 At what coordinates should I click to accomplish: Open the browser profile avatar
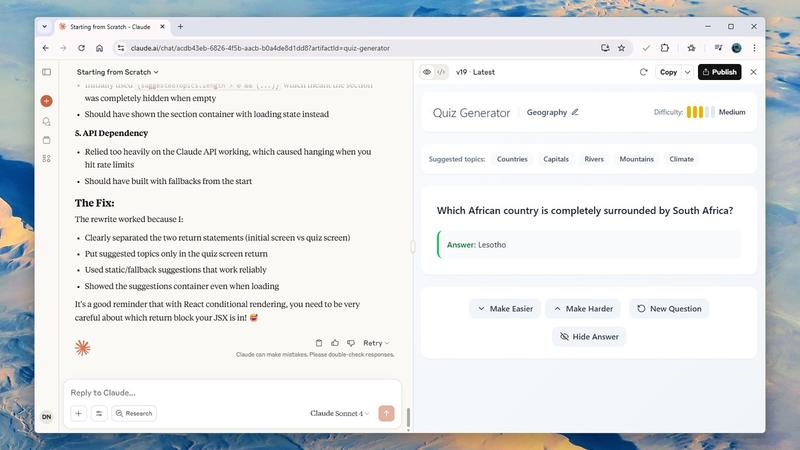736,48
